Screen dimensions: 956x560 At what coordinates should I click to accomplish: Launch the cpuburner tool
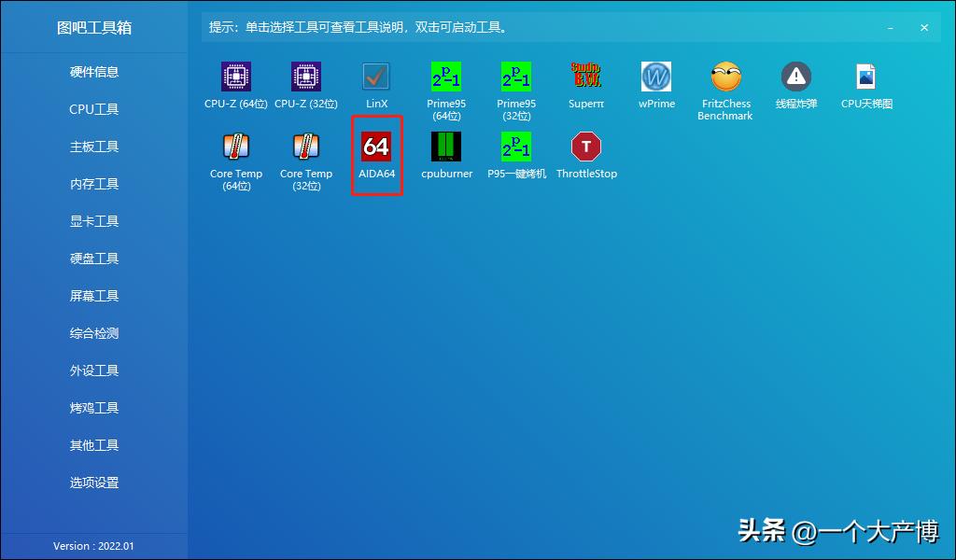coord(446,147)
